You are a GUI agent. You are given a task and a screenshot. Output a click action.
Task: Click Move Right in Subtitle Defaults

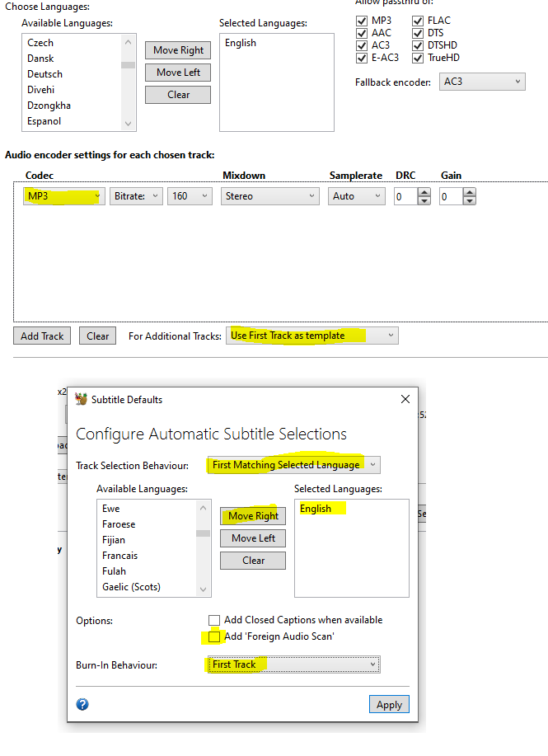click(x=253, y=516)
